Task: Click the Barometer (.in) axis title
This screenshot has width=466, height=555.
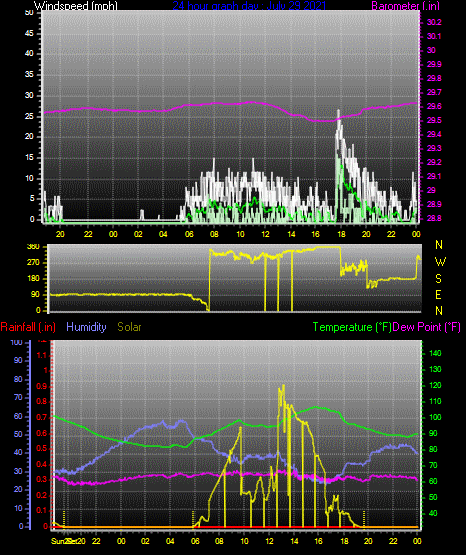Action: pos(405,5)
